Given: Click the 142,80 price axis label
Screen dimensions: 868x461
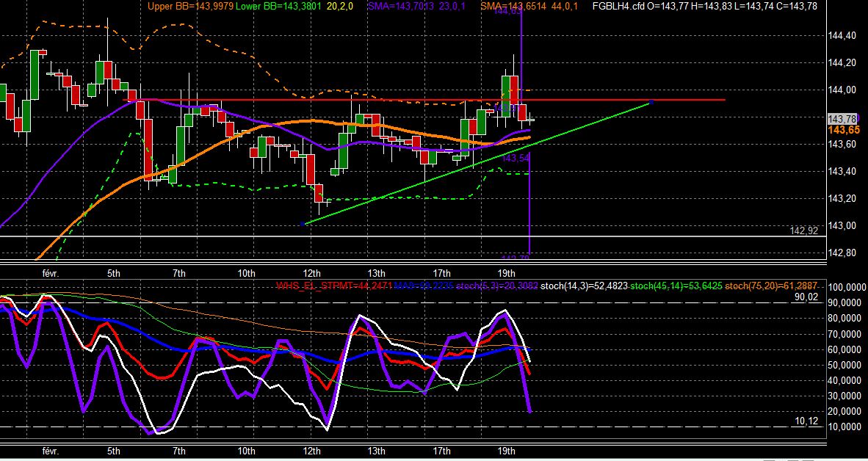Looking at the screenshot, I should point(844,253).
